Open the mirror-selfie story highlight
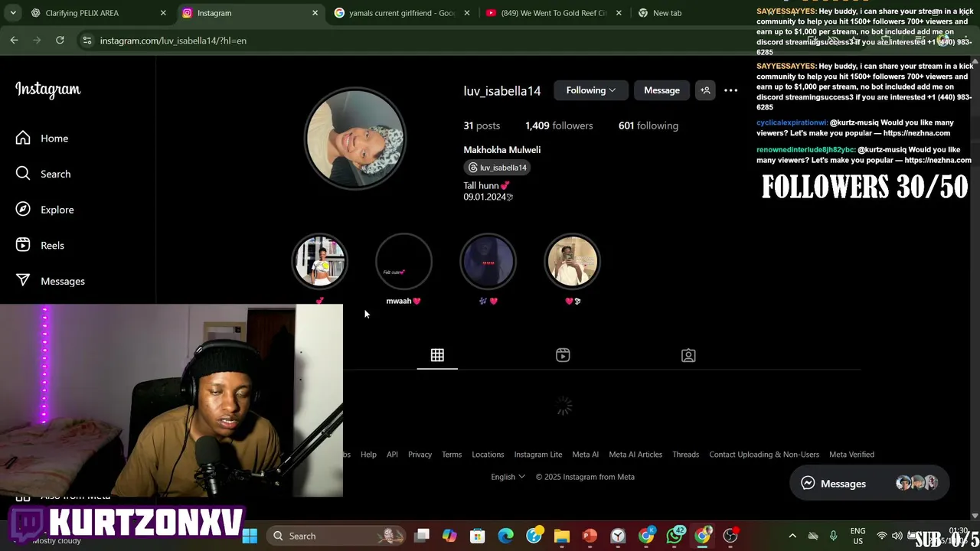 (x=572, y=262)
